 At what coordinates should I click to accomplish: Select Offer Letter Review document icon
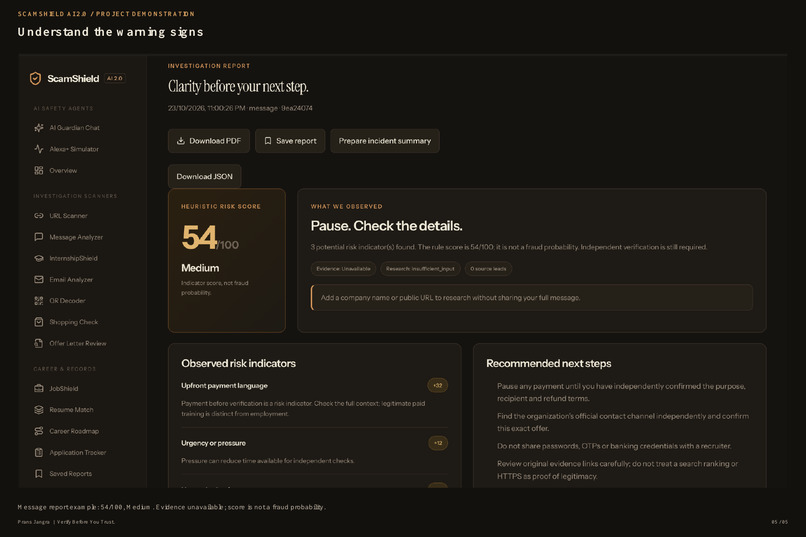click(39, 343)
